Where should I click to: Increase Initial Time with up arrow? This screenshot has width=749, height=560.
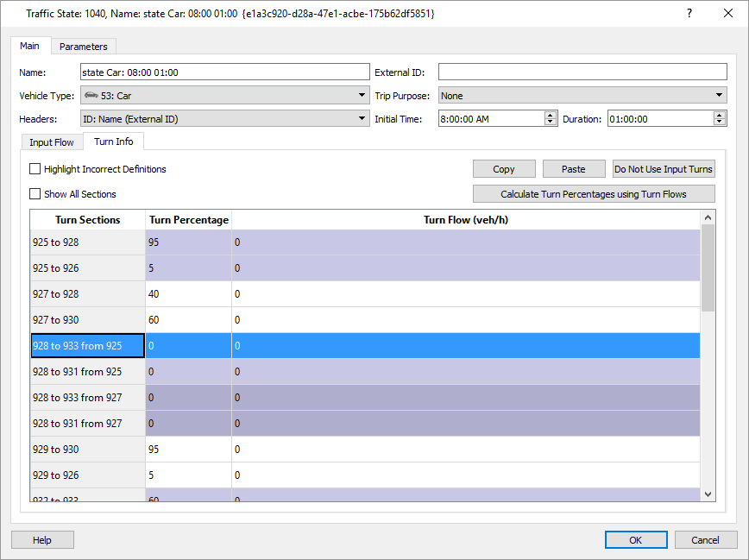(x=551, y=115)
